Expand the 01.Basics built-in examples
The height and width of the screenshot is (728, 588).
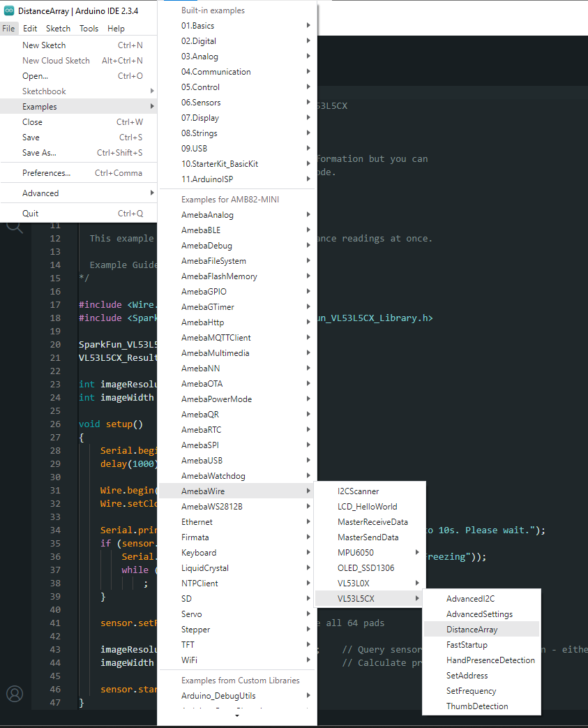[198, 26]
